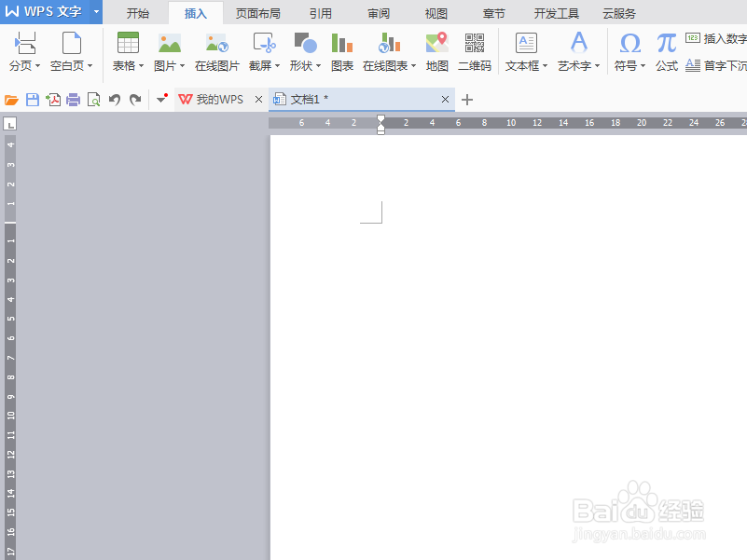Screen dimensions: 747x560
Task: Expand the quick access toolbar options arrow
Action: [162, 98]
